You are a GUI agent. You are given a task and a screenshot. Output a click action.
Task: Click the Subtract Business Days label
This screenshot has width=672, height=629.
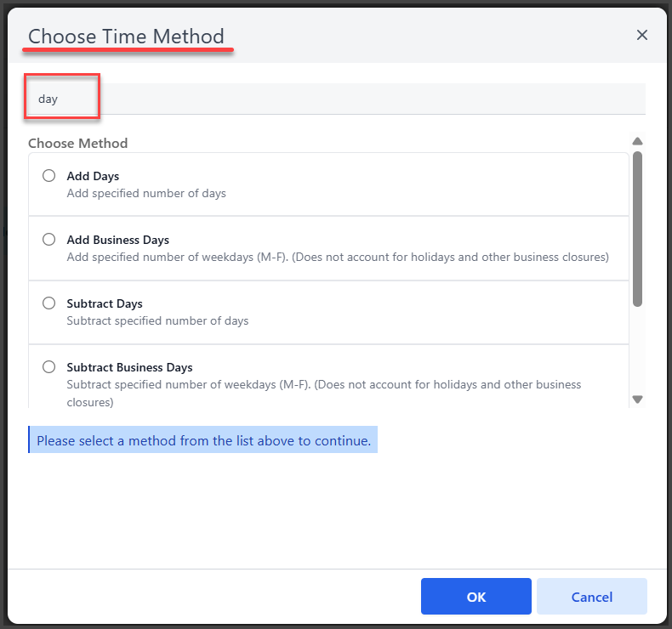[x=129, y=368]
